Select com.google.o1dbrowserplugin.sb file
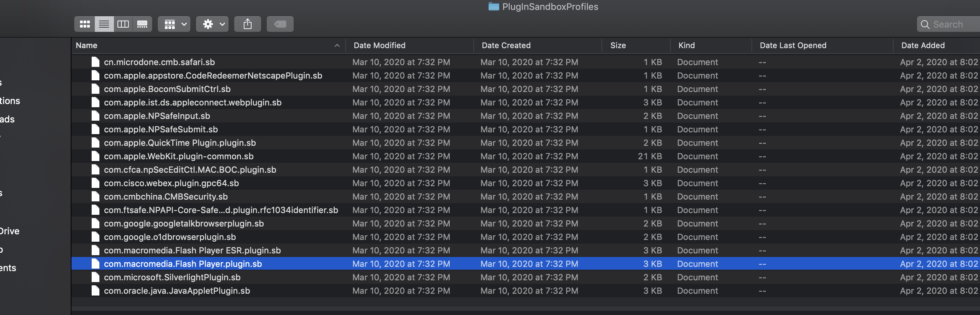This screenshot has height=315, width=980. [525, 237]
